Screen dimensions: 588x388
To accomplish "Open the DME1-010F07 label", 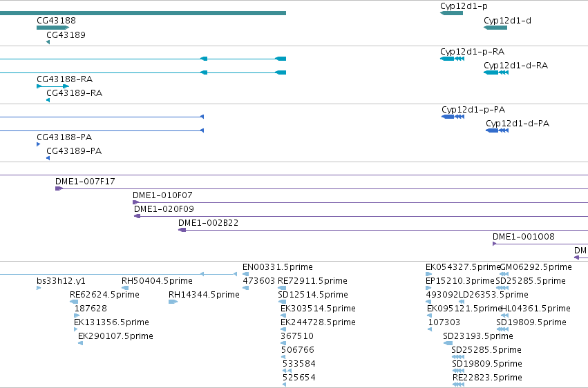I will [x=162, y=195].
